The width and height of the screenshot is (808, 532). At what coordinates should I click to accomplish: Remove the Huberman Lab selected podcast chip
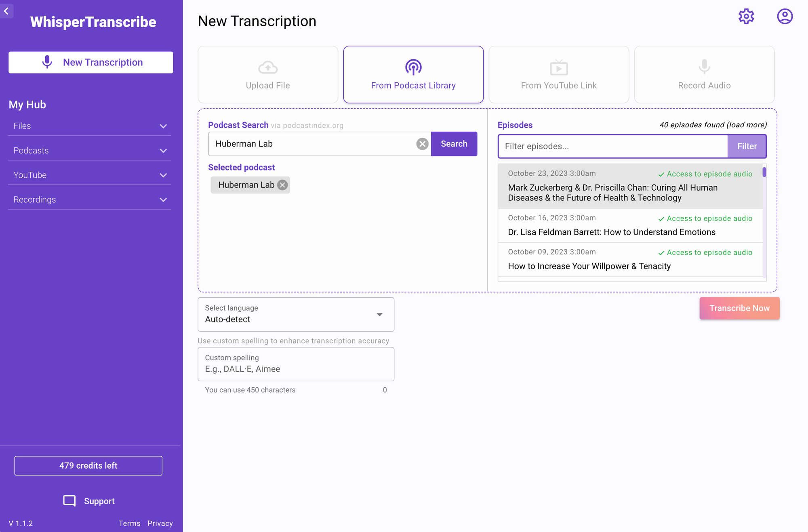(x=282, y=185)
